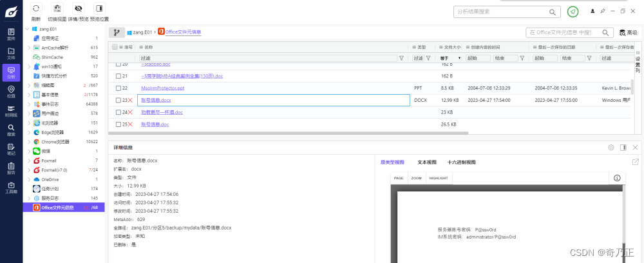The width and height of the screenshot is (644, 263).
Task: Open the 工具箱 section in sidebar
Action: pos(11,188)
